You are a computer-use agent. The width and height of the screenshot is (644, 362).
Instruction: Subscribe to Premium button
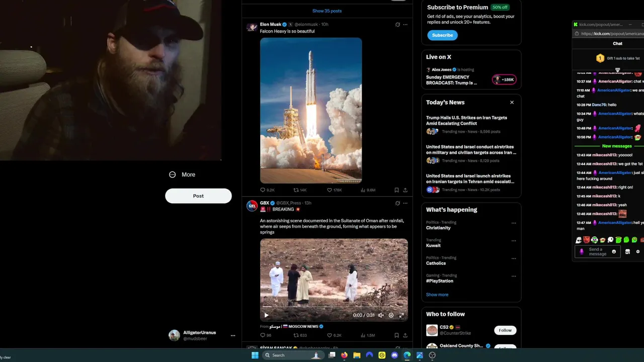click(x=442, y=35)
